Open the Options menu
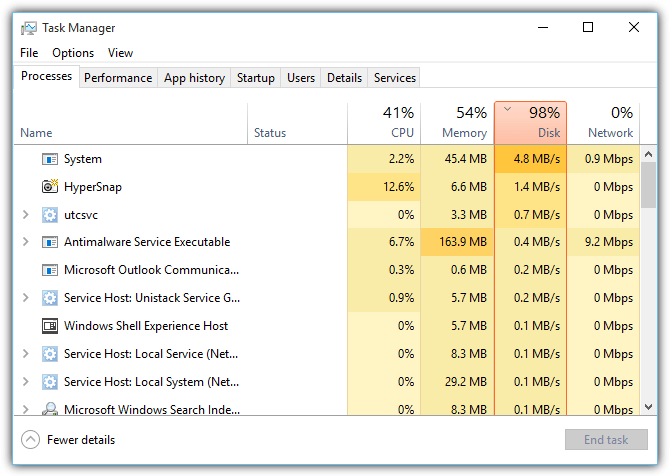 [73, 53]
